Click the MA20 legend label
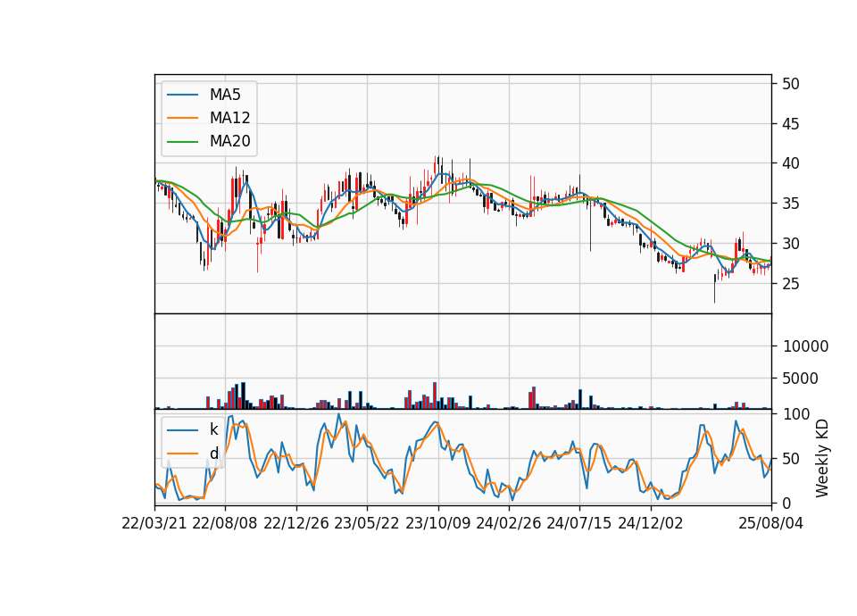 229,142
